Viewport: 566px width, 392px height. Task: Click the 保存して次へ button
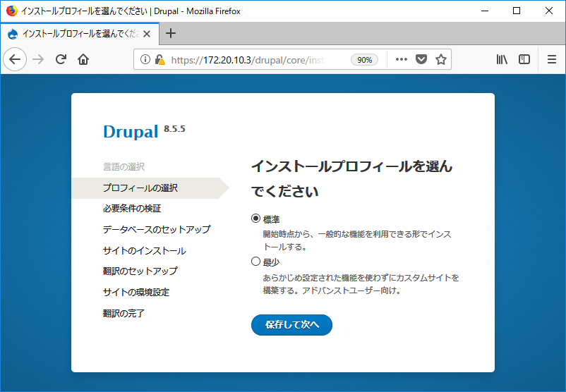(x=291, y=325)
